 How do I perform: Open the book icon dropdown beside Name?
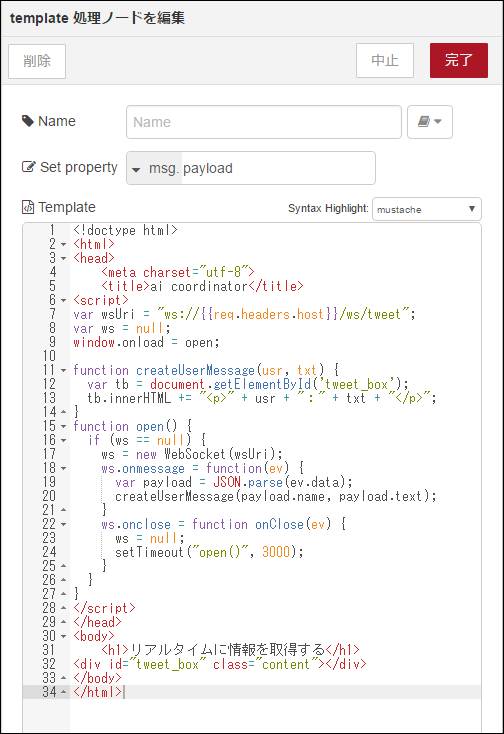[430, 122]
